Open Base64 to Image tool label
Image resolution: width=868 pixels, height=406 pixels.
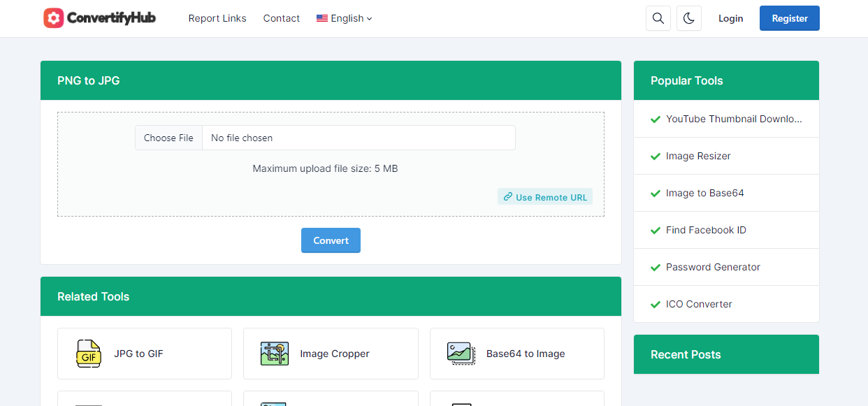click(526, 354)
